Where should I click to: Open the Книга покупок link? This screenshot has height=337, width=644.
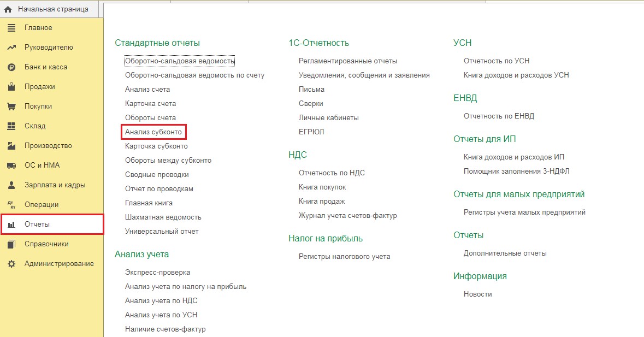tap(322, 187)
